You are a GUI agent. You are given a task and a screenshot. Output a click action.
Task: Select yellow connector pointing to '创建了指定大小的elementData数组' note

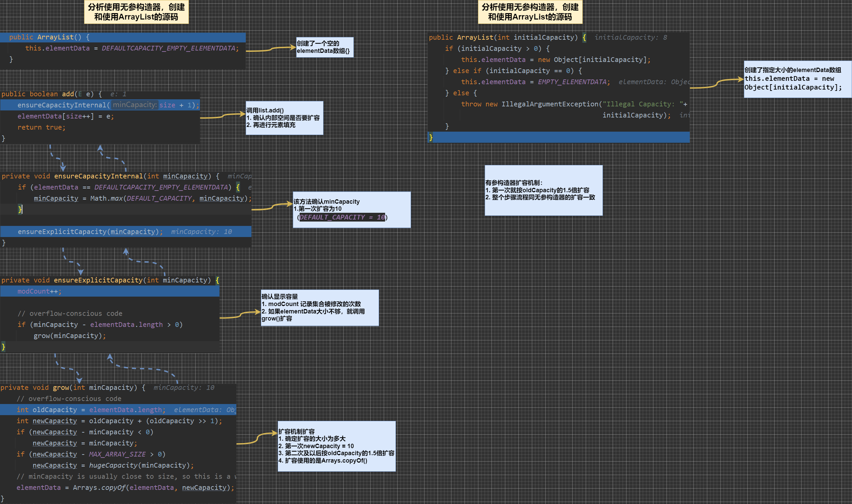(717, 83)
